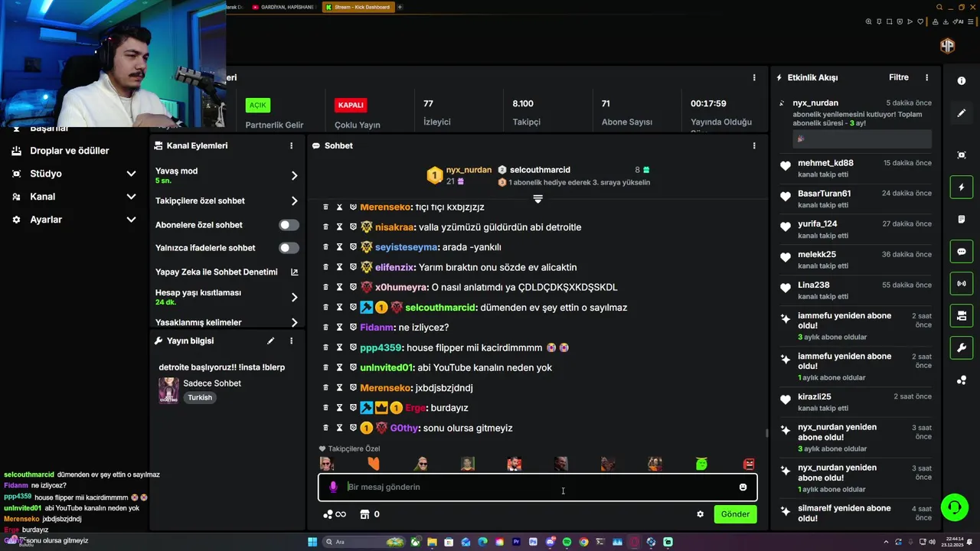Open chat settings gear icon
The width and height of the screenshot is (980, 551).
[700, 514]
